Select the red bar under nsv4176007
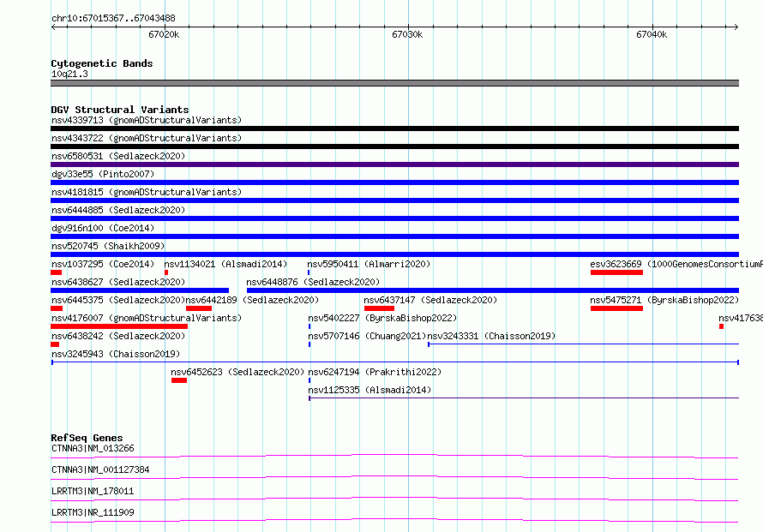The width and height of the screenshot is (763, 532). coord(119,326)
